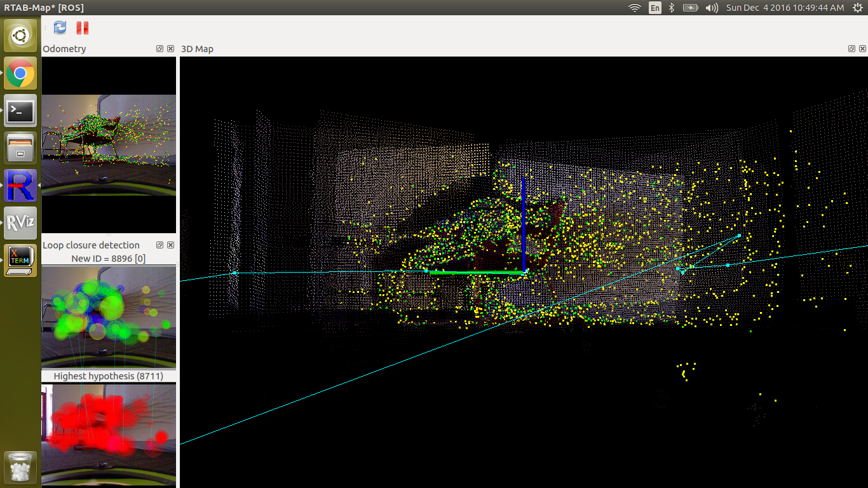This screenshot has height=488, width=868.
Task: Open the En keyboard layout menu
Action: tap(654, 8)
